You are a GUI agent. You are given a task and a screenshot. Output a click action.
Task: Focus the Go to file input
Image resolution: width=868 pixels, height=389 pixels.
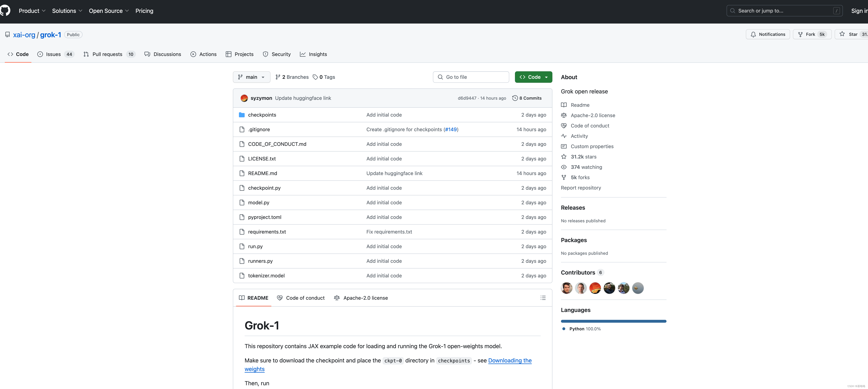[471, 77]
